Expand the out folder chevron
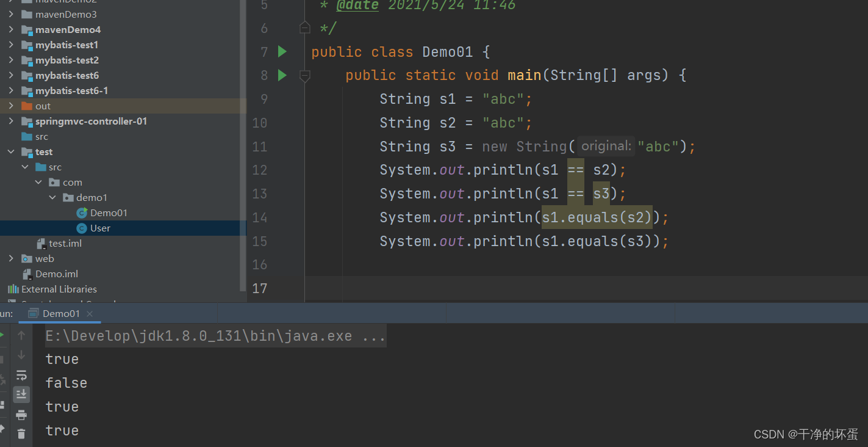868x447 pixels. point(11,106)
